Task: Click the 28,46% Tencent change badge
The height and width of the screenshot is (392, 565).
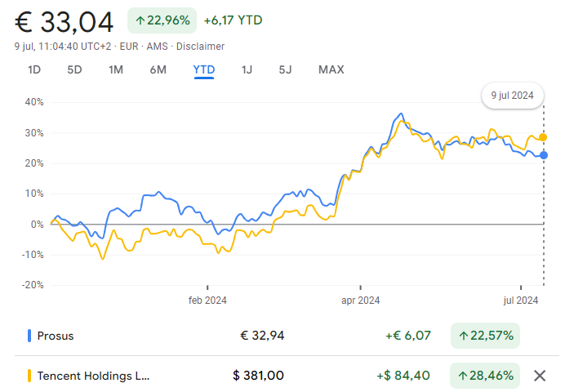Action: 485,376
